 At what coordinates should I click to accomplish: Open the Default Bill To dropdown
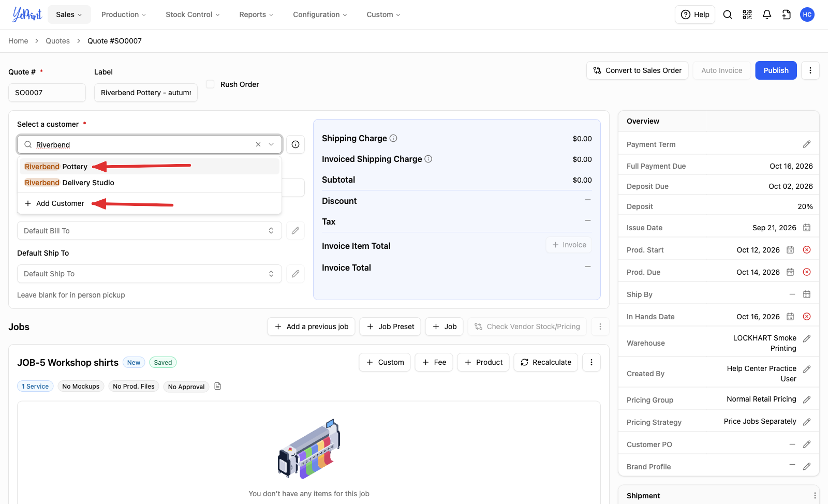tap(150, 231)
